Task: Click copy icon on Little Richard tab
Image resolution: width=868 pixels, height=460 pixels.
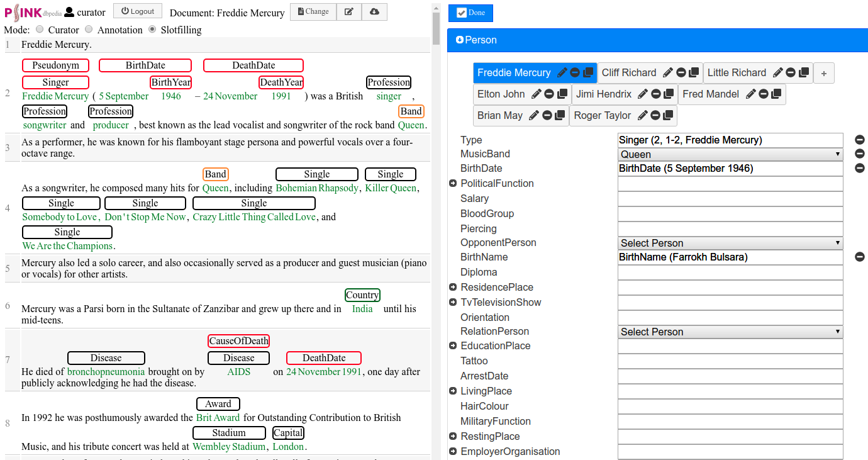Action: tap(804, 73)
